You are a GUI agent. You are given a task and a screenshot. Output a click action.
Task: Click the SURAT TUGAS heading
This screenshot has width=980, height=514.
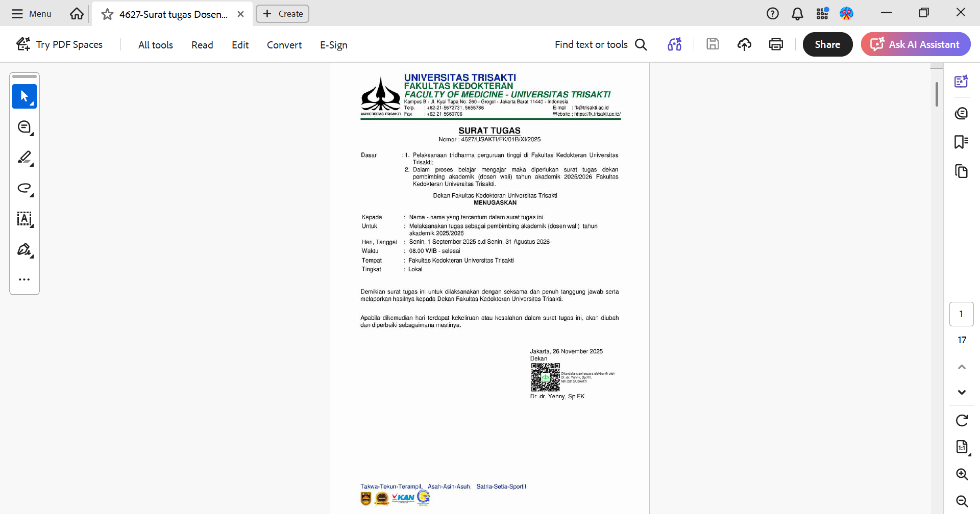[489, 131]
